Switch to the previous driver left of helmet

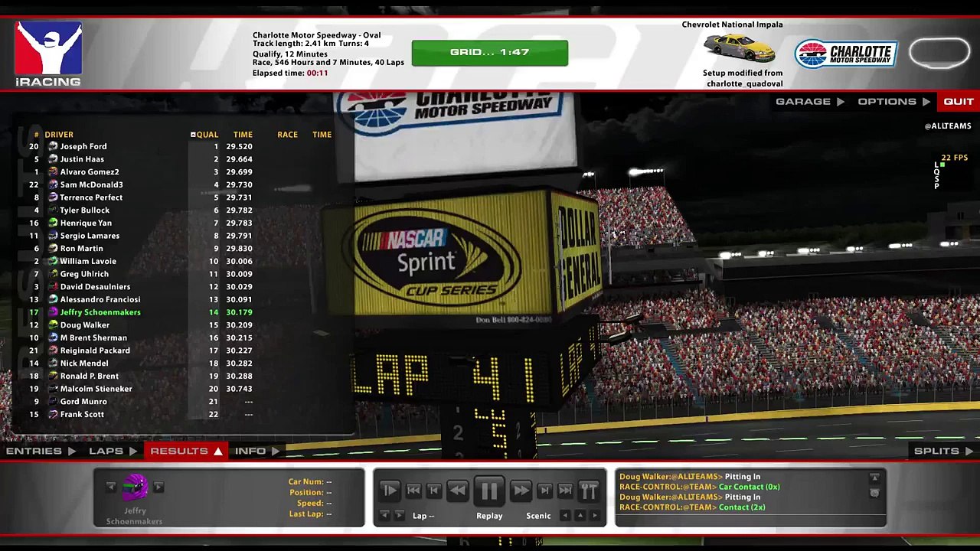tap(111, 487)
